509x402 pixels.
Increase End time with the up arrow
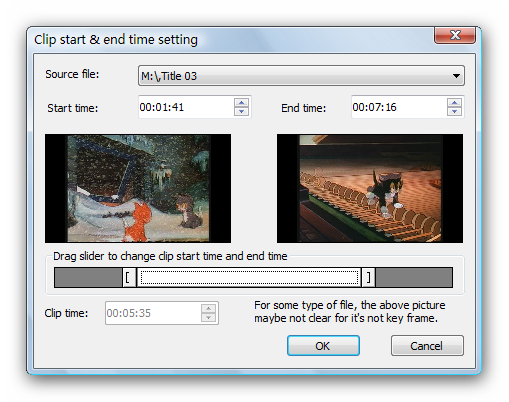(454, 102)
